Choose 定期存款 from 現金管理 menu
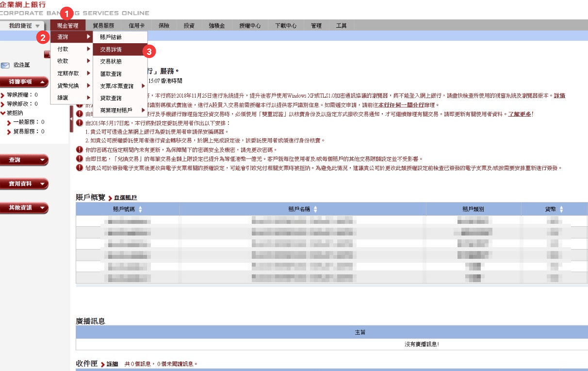Screen dimensions: 588x371 [x=68, y=73]
